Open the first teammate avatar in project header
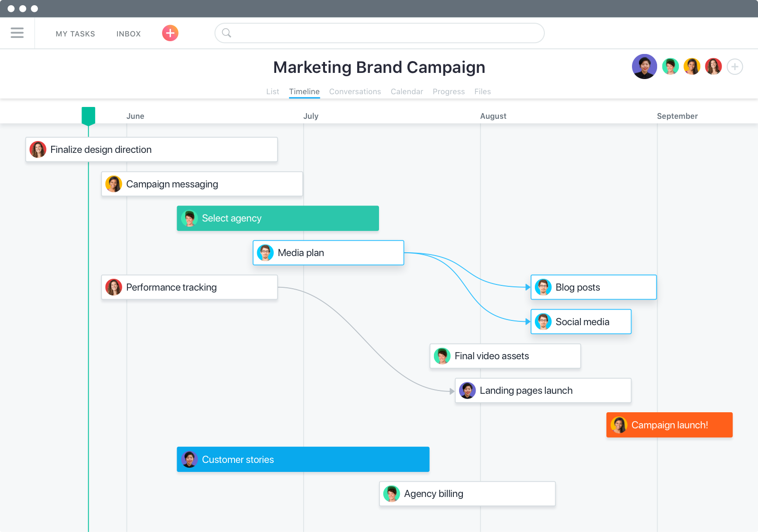 click(x=644, y=66)
